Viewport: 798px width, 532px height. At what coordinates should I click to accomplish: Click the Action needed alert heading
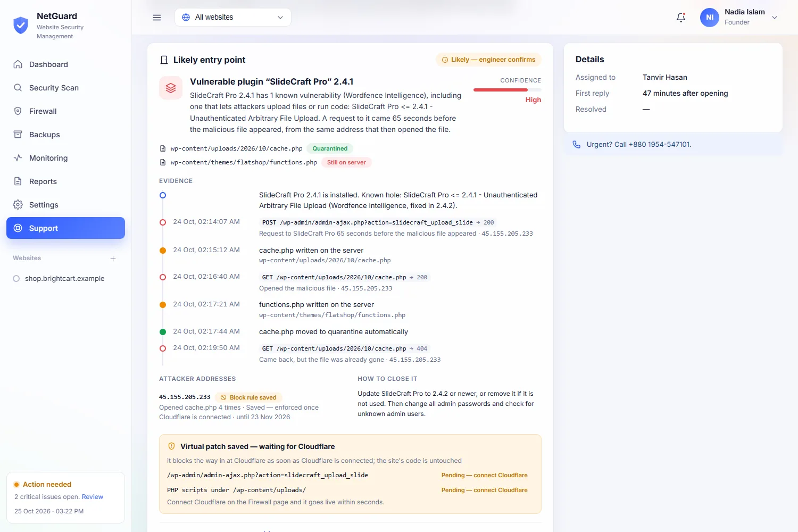coord(47,485)
